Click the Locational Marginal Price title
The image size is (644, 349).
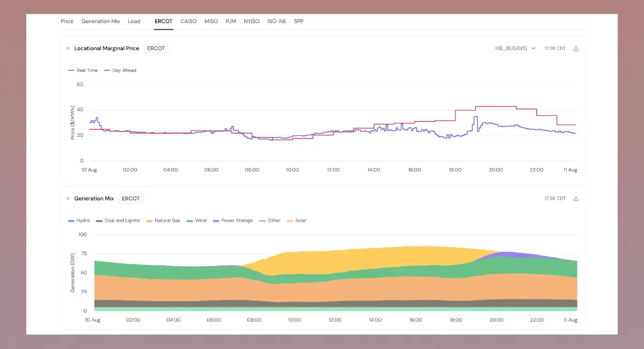click(x=107, y=48)
